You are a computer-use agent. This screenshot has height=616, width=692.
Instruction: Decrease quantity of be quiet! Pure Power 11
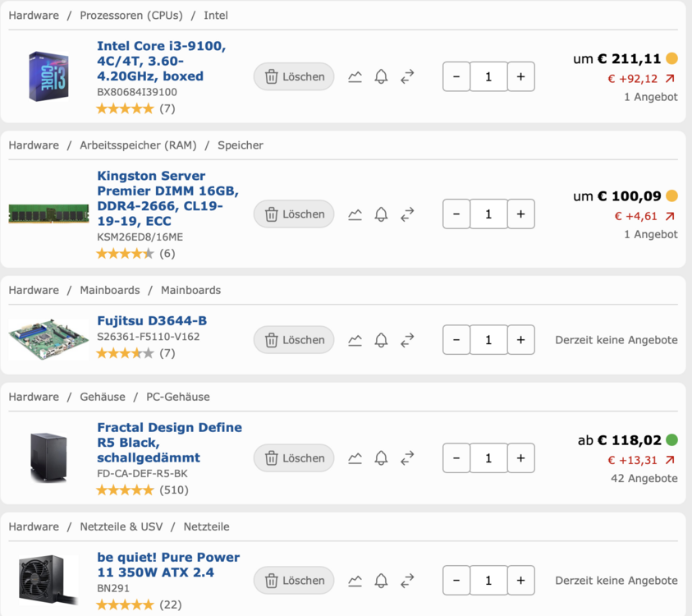456,580
